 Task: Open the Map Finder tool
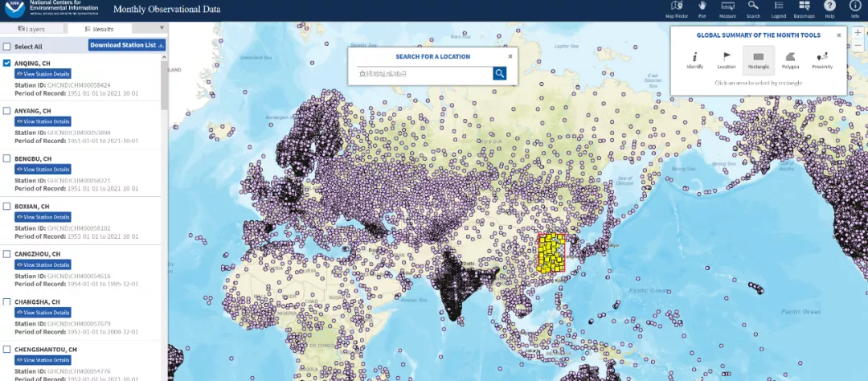[676, 10]
